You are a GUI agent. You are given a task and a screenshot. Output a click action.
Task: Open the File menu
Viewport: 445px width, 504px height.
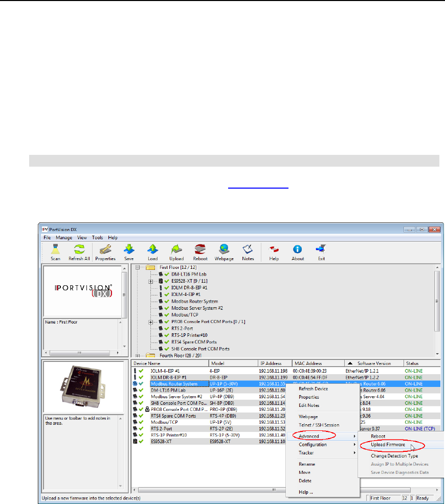(x=47, y=238)
